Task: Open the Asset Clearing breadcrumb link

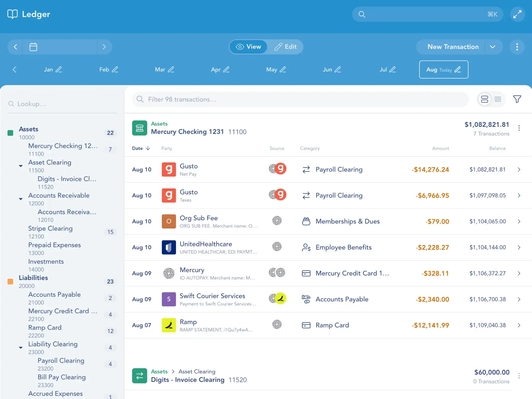Action: click(x=197, y=371)
